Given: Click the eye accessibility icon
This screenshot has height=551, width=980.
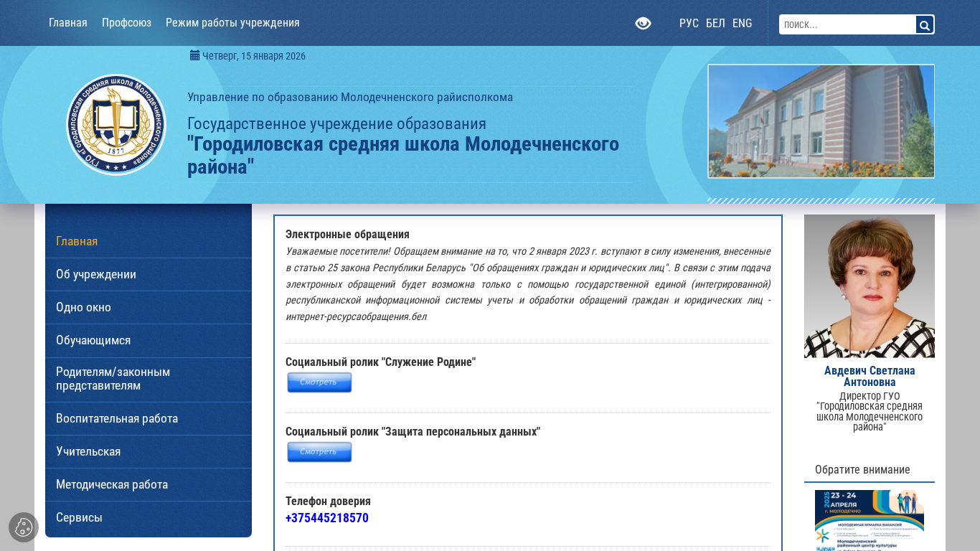Looking at the screenshot, I should [643, 24].
